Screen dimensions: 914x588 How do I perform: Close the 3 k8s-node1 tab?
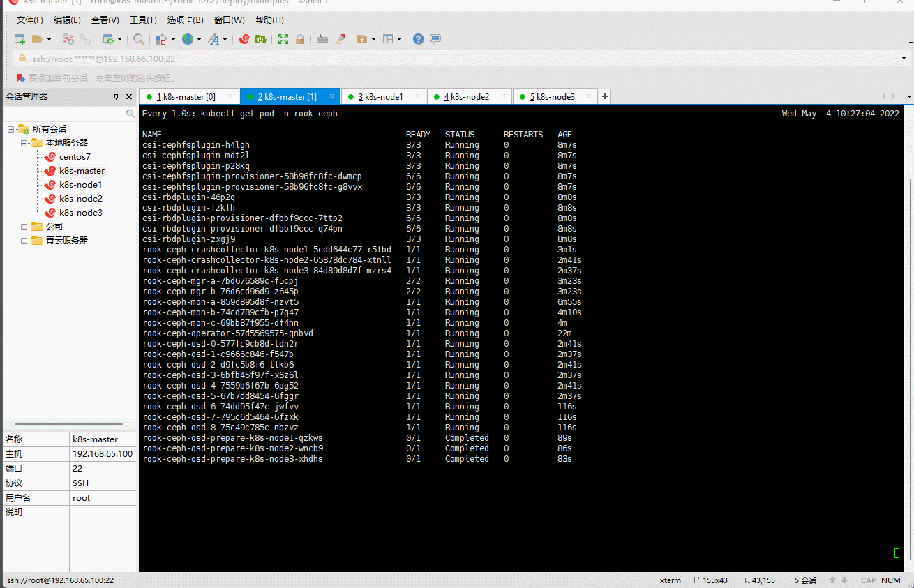pos(417,96)
